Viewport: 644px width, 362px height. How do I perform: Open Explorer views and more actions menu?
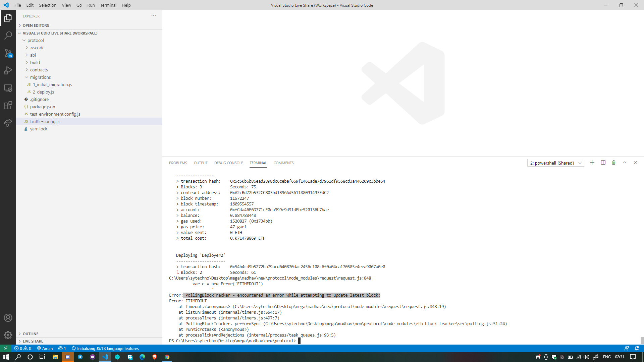[x=154, y=16]
